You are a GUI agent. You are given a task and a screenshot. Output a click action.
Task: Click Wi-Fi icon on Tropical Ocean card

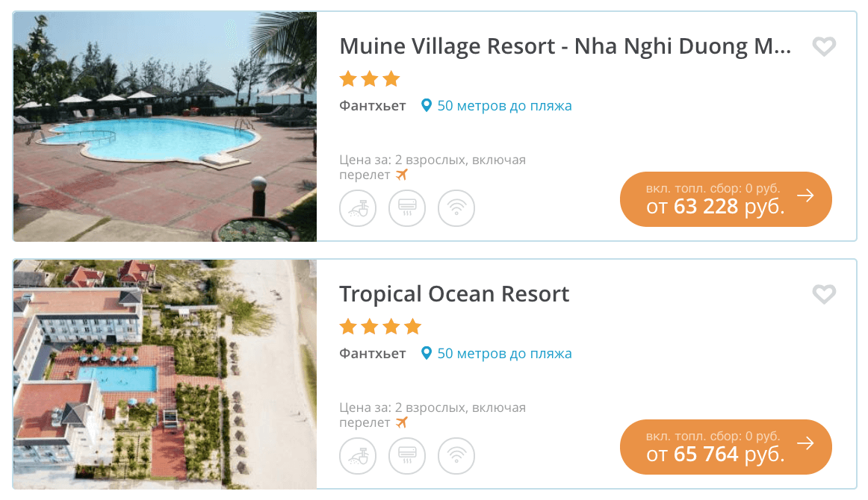[456, 455]
